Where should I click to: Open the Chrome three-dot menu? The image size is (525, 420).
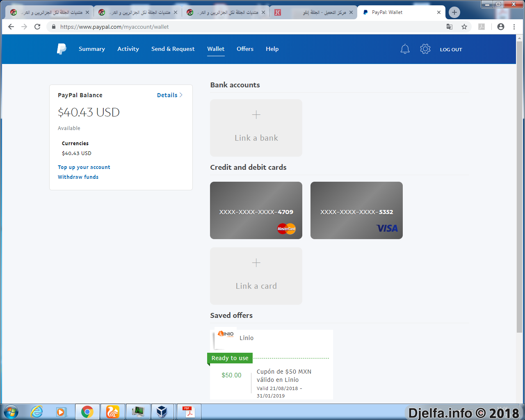(514, 27)
